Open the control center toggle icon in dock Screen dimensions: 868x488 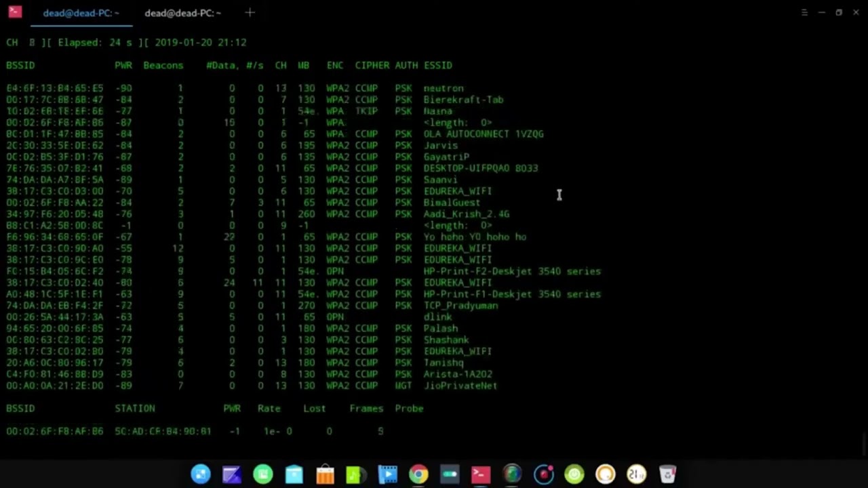(450, 474)
